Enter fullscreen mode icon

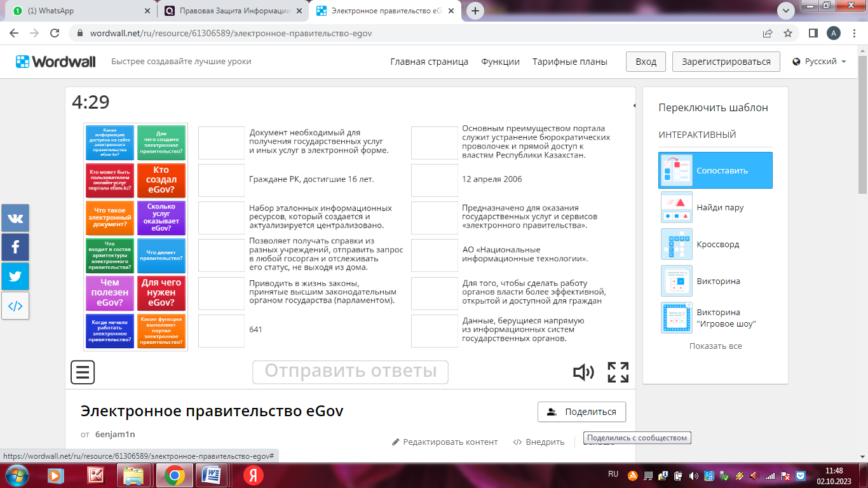pos(618,372)
